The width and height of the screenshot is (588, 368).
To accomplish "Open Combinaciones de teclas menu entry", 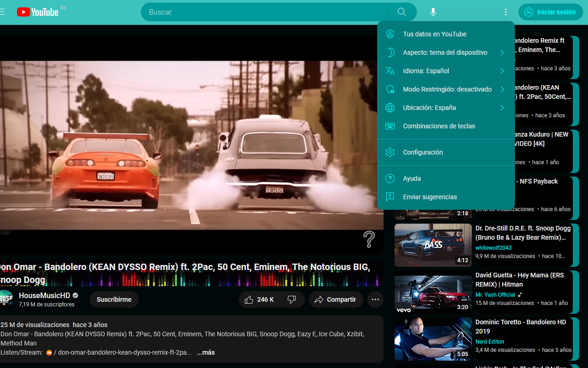I will tap(446, 126).
